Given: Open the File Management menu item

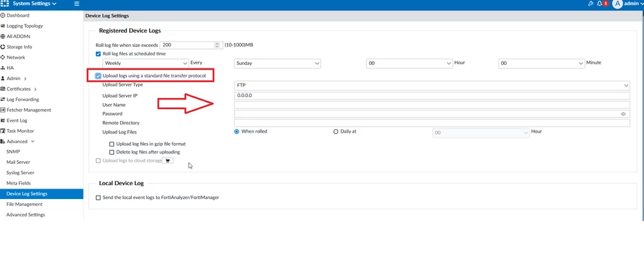Looking at the screenshot, I should click(x=24, y=205).
